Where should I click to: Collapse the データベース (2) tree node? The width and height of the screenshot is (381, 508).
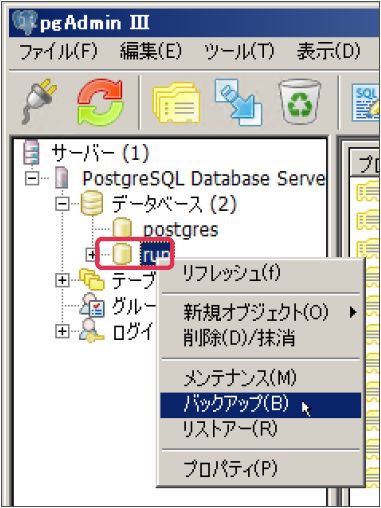(63, 204)
